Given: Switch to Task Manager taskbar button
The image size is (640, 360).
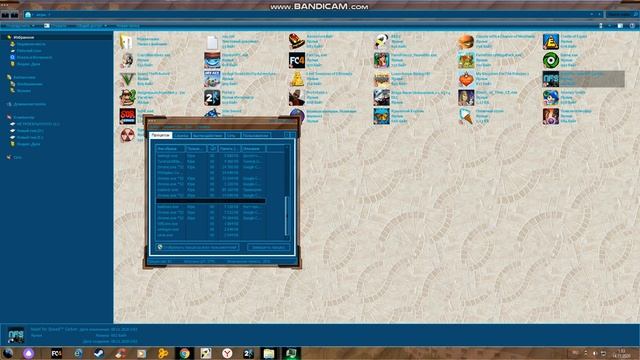Looking at the screenshot, I should pos(291,353).
